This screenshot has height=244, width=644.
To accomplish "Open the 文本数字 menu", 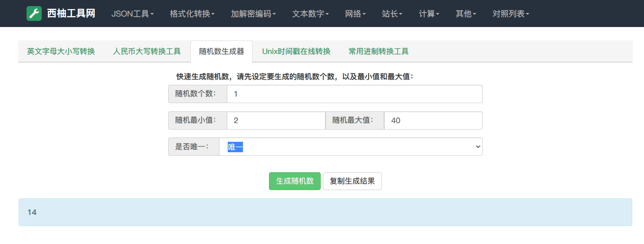I will (310, 14).
